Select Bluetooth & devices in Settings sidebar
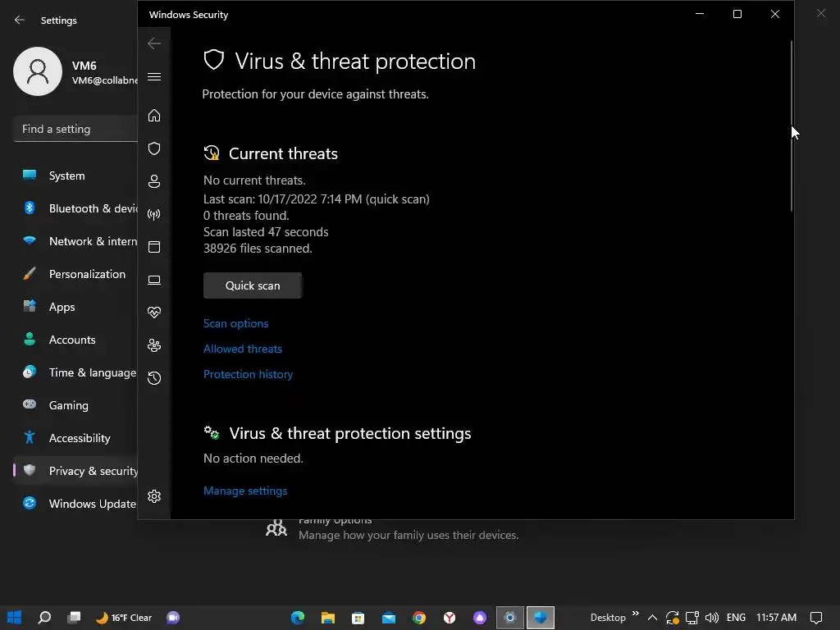Viewport: 840px width, 630px height. click(75, 208)
